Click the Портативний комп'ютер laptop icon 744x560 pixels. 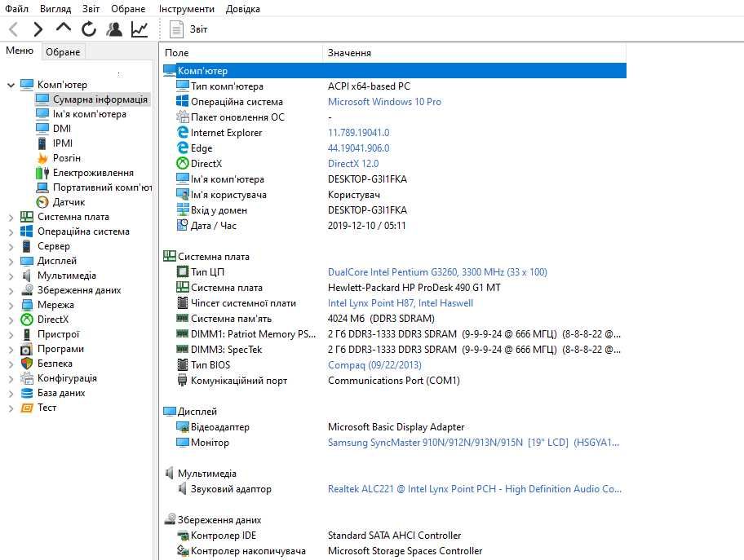[x=42, y=187]
